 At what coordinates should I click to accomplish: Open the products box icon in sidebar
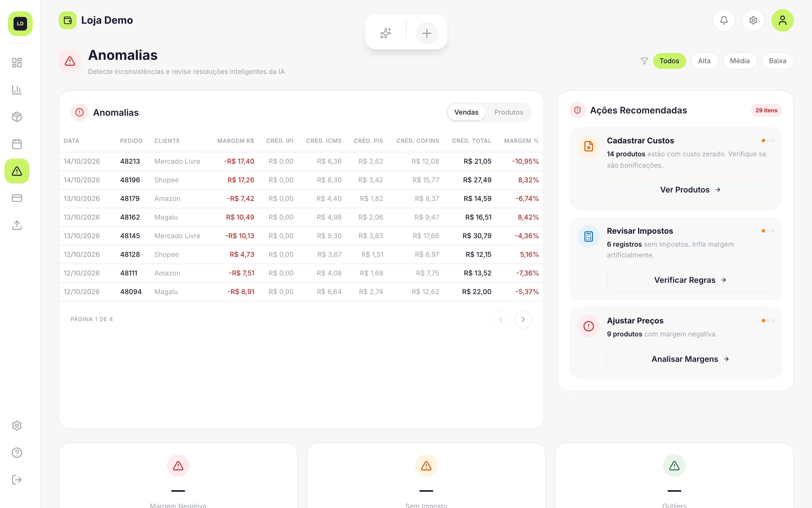[x=17, y=117]
